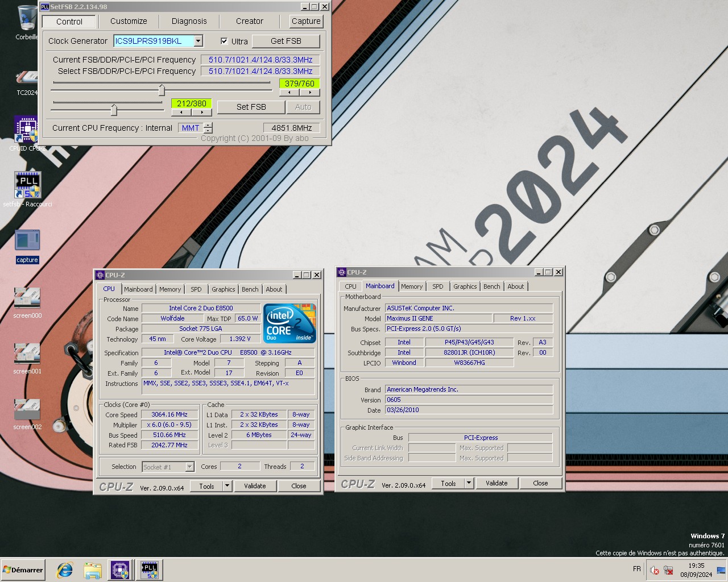
Task: Switch to SetFSB Diagnosis tab
Action: [189, 21]
